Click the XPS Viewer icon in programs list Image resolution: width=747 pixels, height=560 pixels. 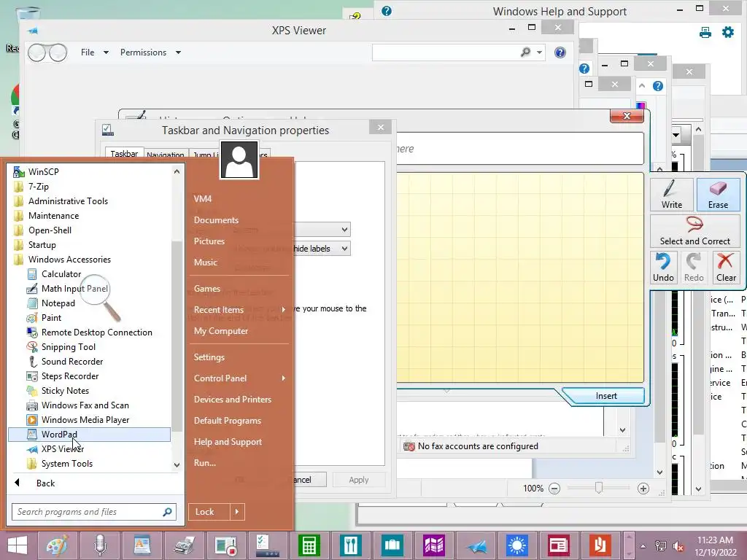pos(32,449)
